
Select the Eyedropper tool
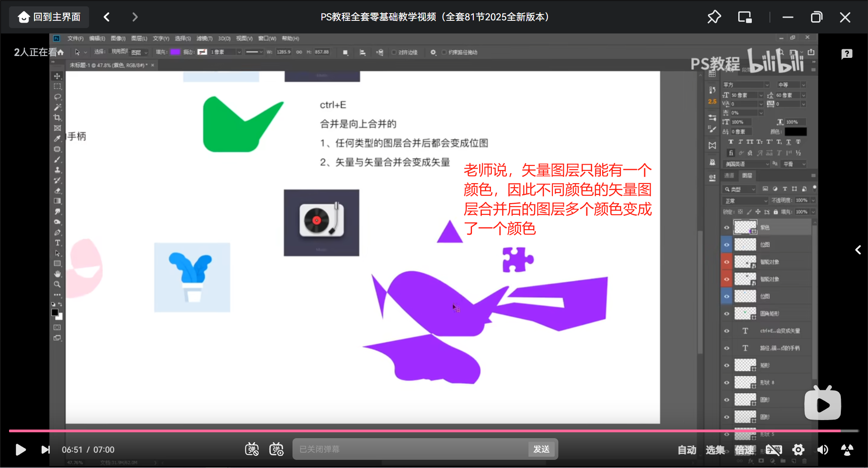click(x=57, y=138)
